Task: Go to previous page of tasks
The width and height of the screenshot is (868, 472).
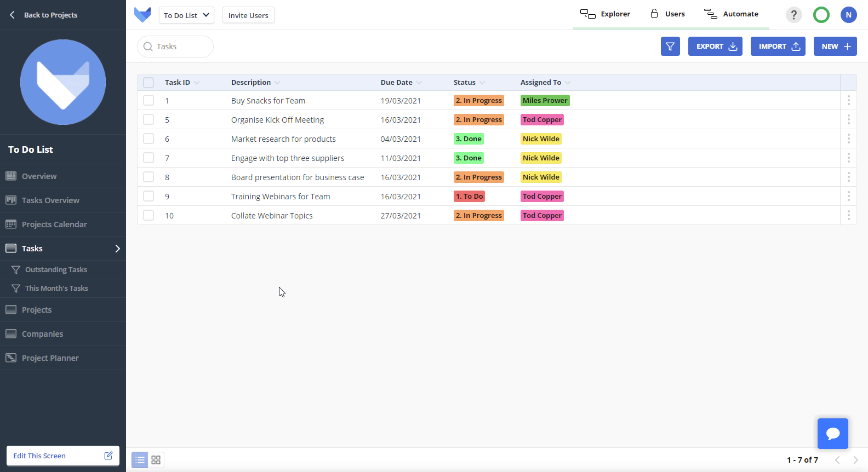Action: coord(837,460)
